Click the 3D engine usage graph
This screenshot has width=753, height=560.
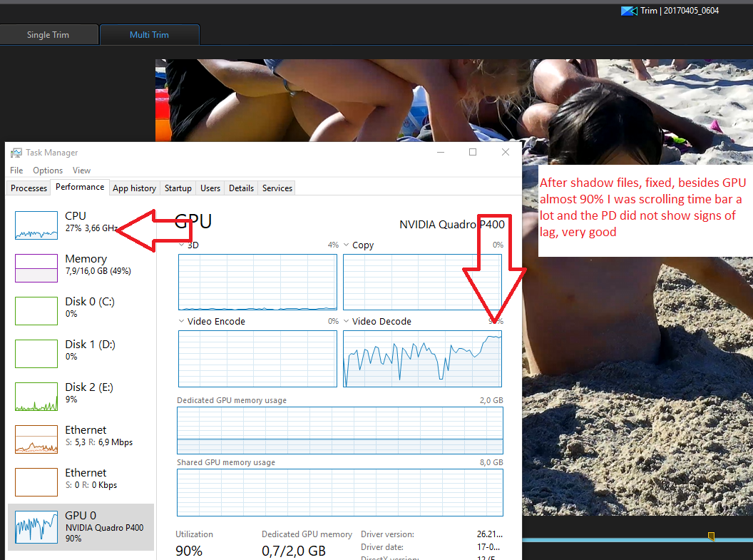point(258,282)
